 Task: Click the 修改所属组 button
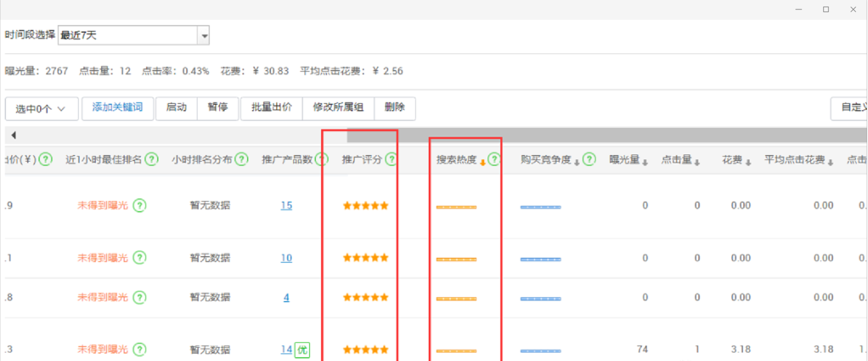click(x=338, y=107)
